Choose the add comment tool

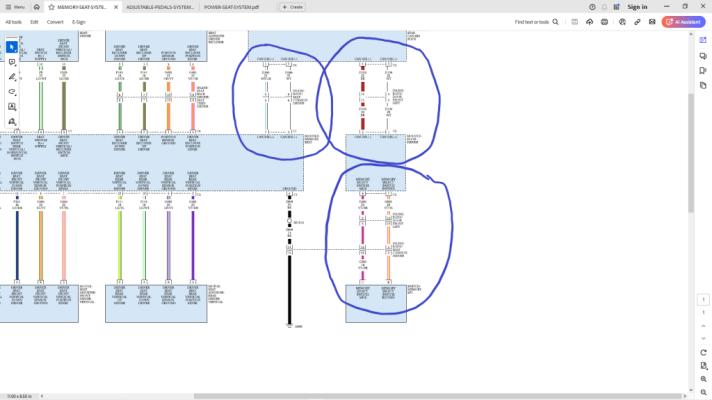click(x=12, y=62)
